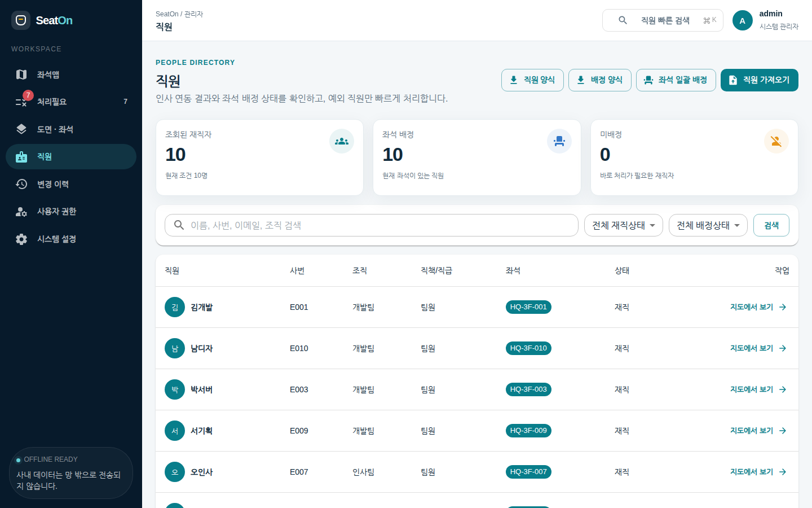Image resolution: width=812 pixels, height=508 pixels.
Task: Click the 좌석 column header
Action: [x=513, y=270]
